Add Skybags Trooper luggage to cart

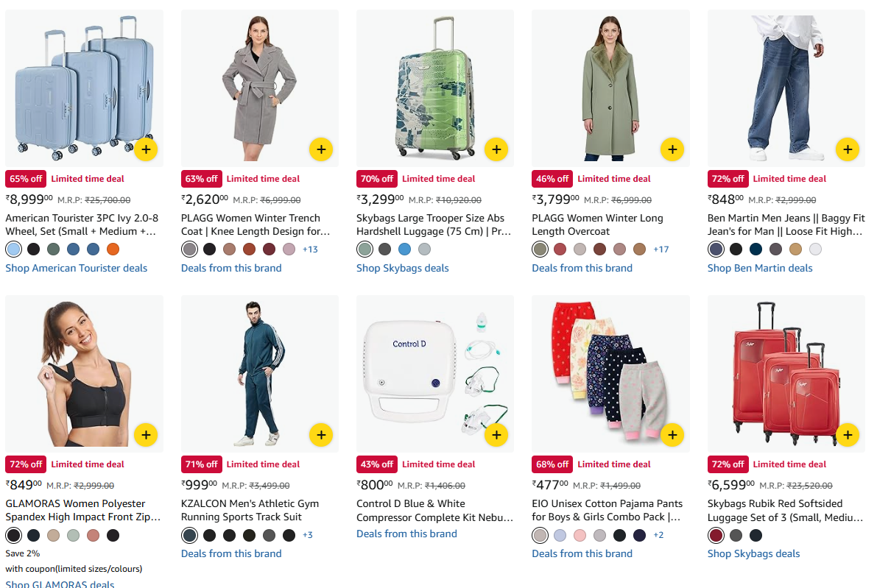pos(496,149)
